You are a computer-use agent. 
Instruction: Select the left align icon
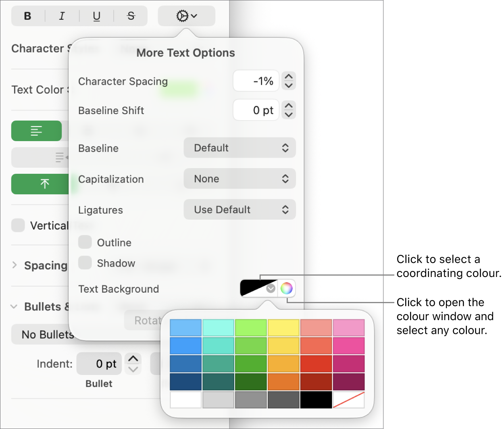(36, 131)
